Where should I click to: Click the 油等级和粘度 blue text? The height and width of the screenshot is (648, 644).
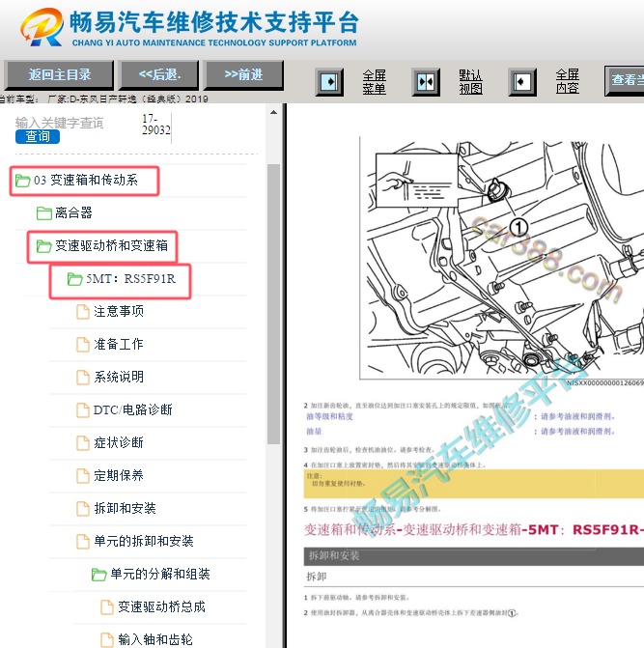[329, 416]
